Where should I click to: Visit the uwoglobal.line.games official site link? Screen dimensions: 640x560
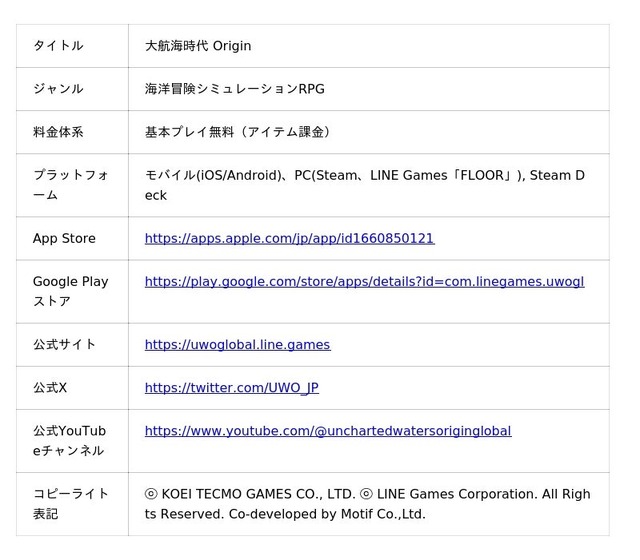238,345
